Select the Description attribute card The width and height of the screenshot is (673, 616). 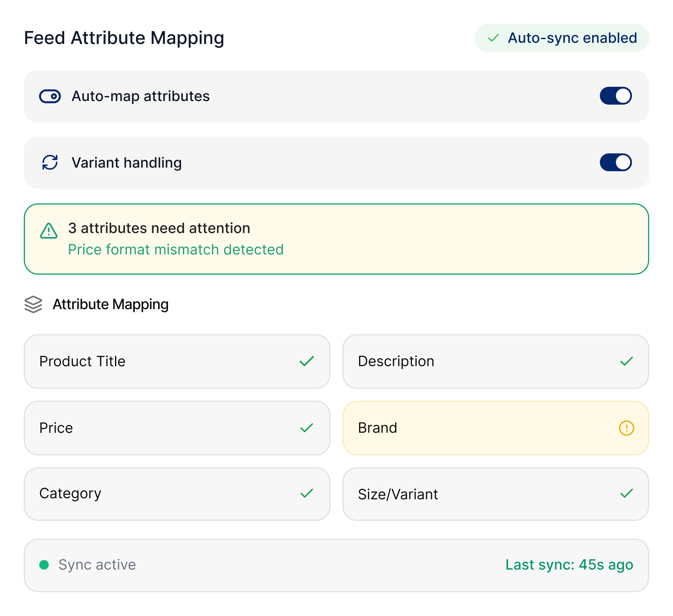[x=496, y=361]
